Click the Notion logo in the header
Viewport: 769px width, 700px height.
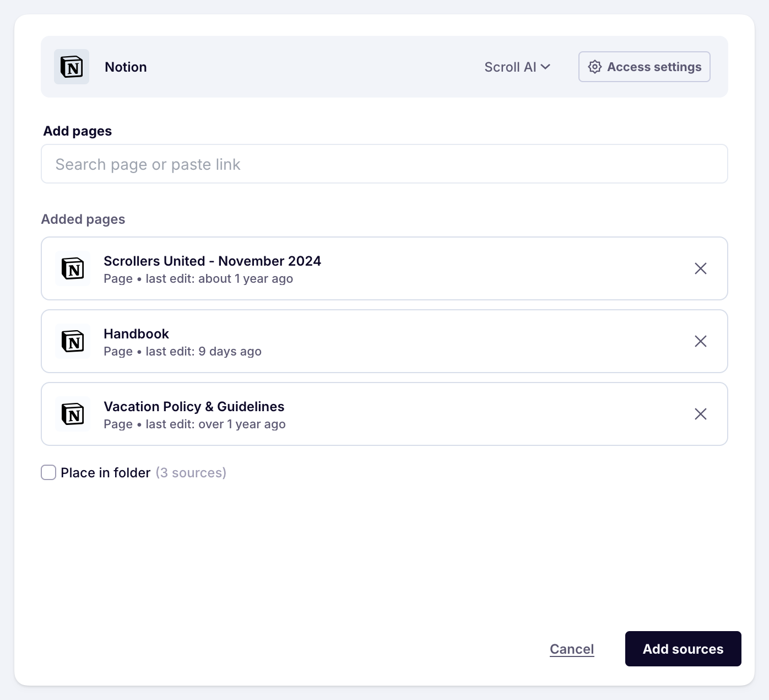pyautogui.click(x=72, y=67)
